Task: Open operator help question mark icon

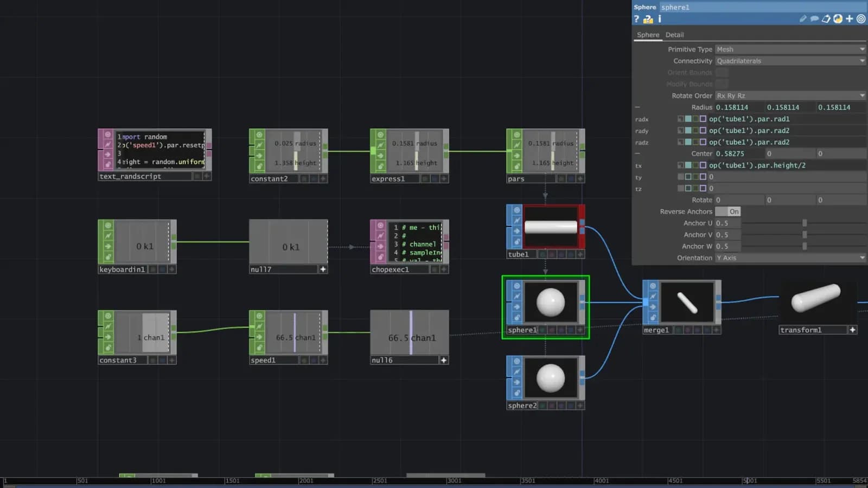Action: point(636,19)
